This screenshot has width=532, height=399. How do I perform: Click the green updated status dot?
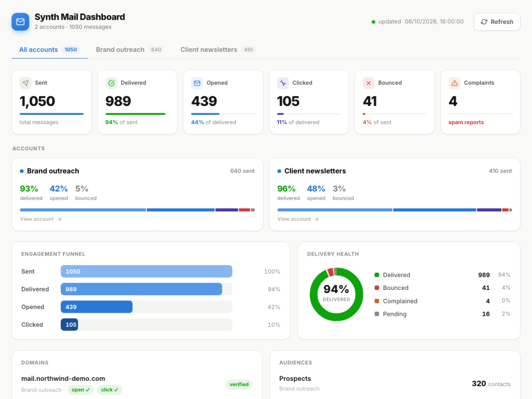click(373, 22)
